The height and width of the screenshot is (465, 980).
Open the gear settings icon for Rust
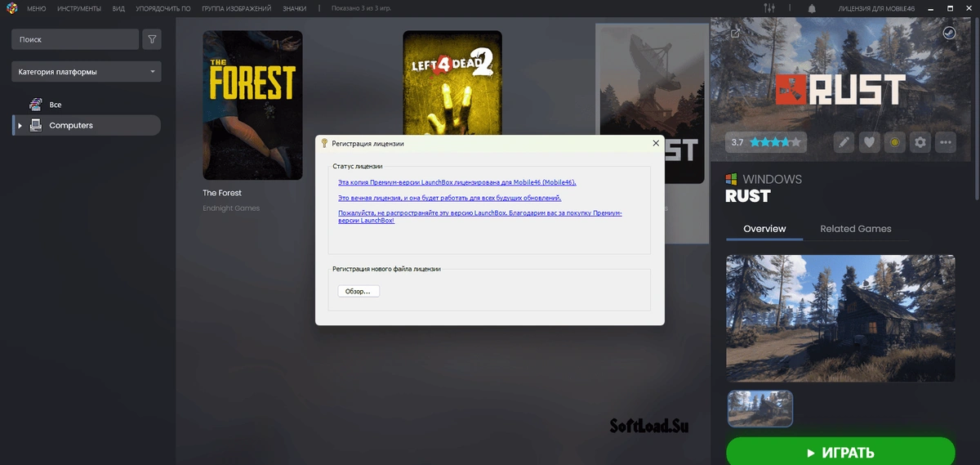[920, 142]
